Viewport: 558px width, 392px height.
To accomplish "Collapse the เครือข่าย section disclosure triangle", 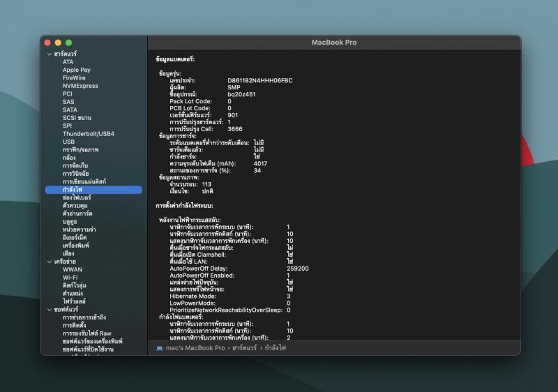I will 49,262.
